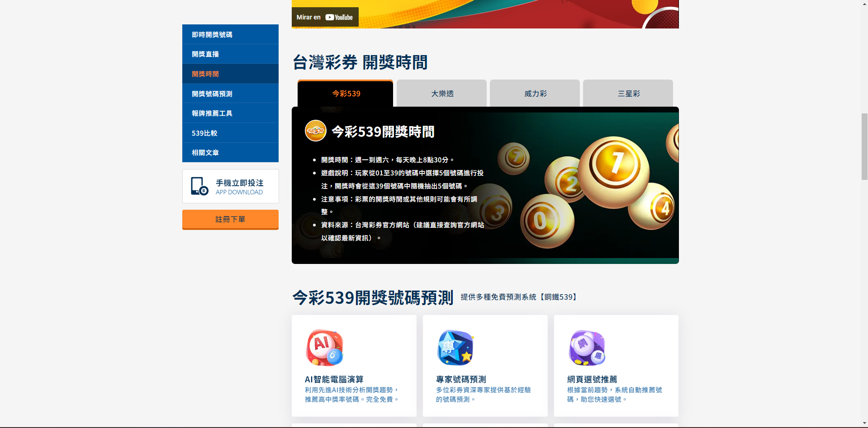Select the 今彩539 tab

coord(346,94)
